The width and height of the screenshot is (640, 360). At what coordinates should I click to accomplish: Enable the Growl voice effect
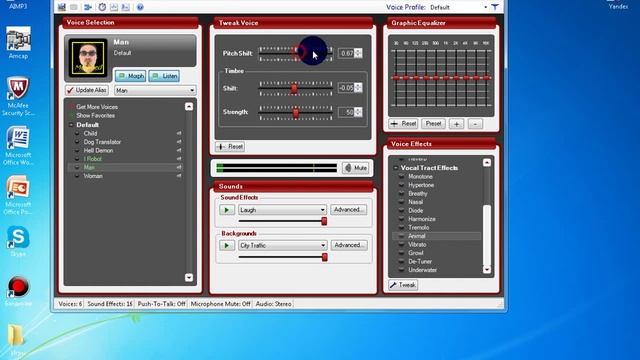click(x=416, y=253)
